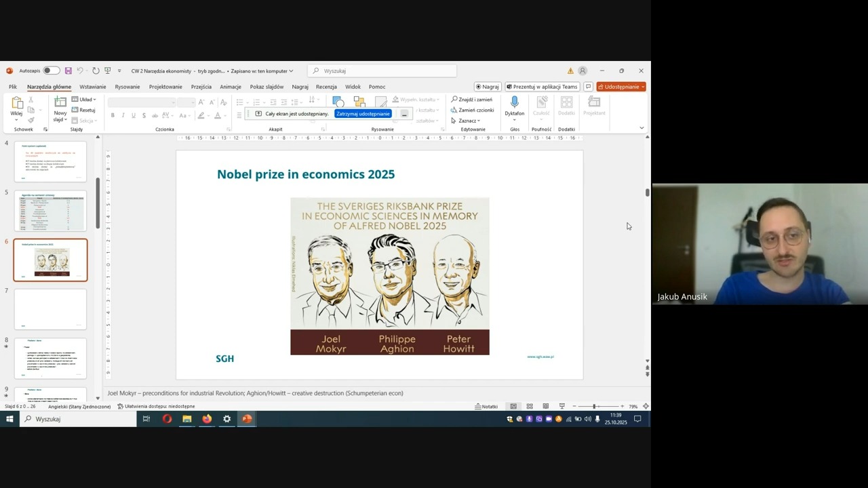Click Zamień czcionki replace fonts icon
Viewport: 868px width, 488px height.
(x=454, y=110)
